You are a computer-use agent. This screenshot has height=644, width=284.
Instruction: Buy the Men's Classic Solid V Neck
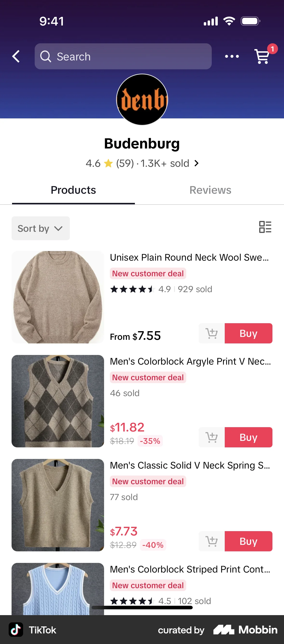pos(248,541)
